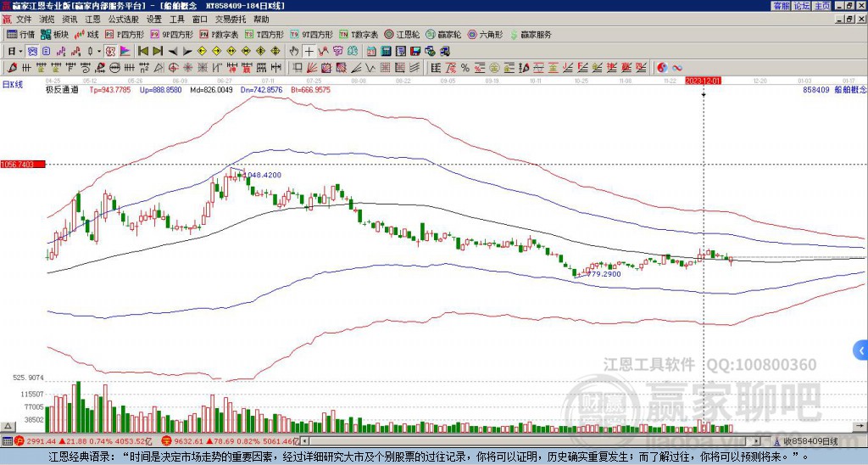This screenshot has height=465, width=868.
Task: Expand the candlestick style dropdown arrow
Action: point(99,52)
